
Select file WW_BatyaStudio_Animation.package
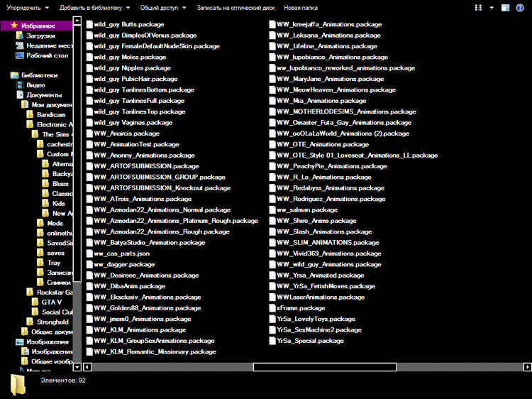146,243
